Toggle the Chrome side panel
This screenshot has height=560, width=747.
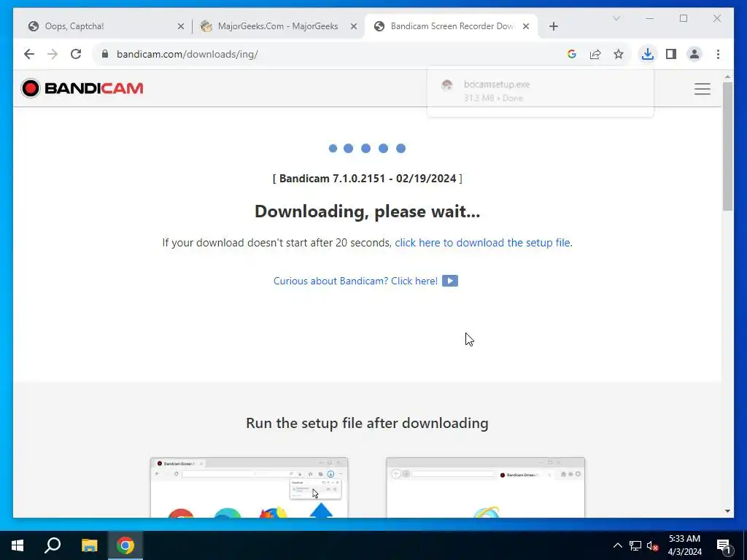pos(671,54)
